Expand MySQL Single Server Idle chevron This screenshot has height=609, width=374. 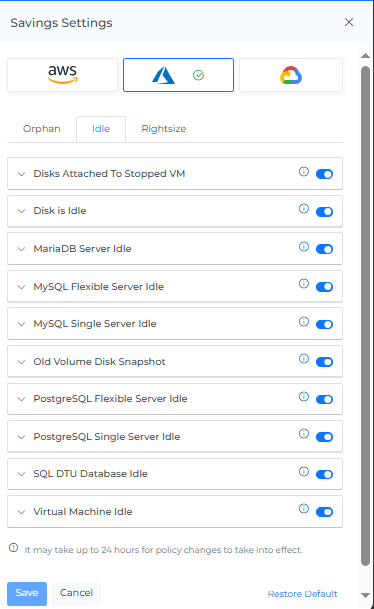click(x=21, y=324)
